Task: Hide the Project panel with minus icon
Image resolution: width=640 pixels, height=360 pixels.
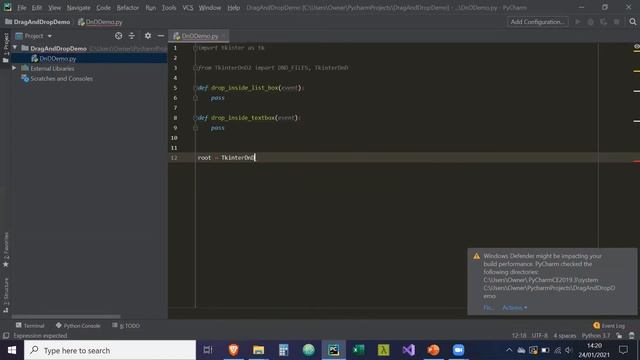Action: [161, 36]
